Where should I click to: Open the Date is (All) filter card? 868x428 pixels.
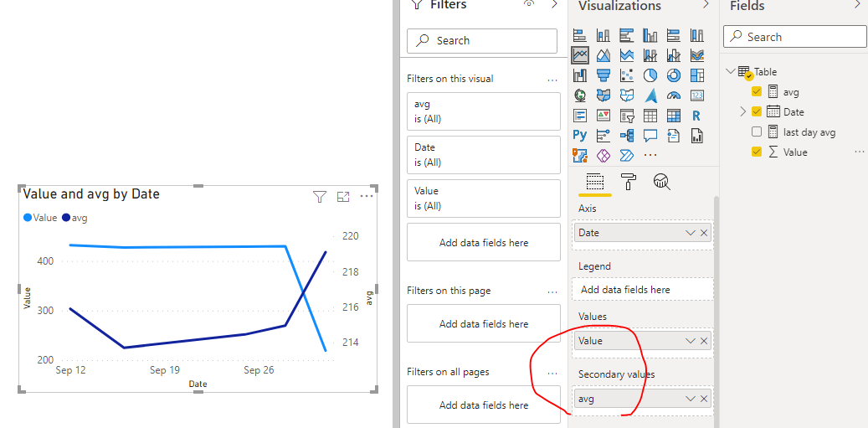483,155
